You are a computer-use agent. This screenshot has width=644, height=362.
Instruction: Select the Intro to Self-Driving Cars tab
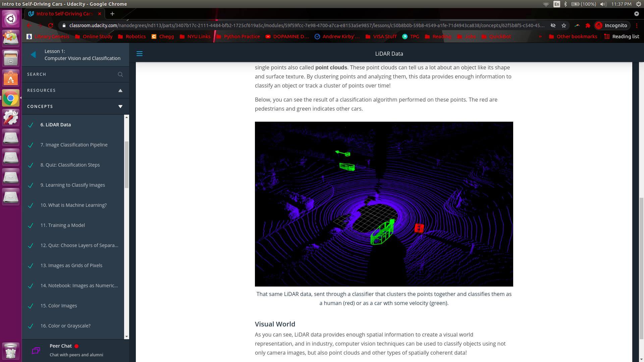[64, 14]
